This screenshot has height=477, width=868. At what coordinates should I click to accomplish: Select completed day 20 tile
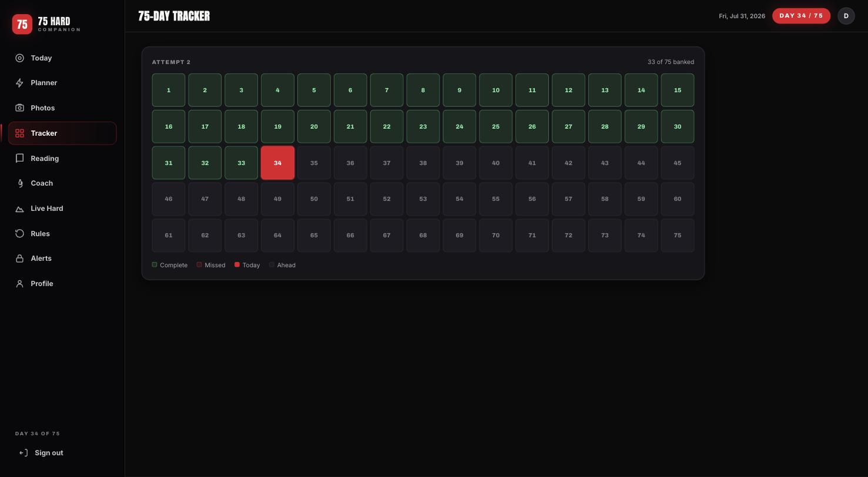pos(314,126)
